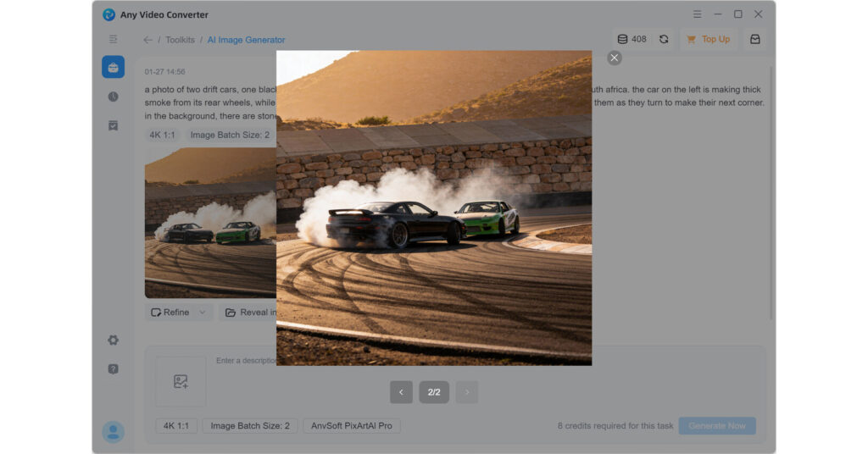
Task: Click the Any Video Converter logo icon
Action: point(109,15)
